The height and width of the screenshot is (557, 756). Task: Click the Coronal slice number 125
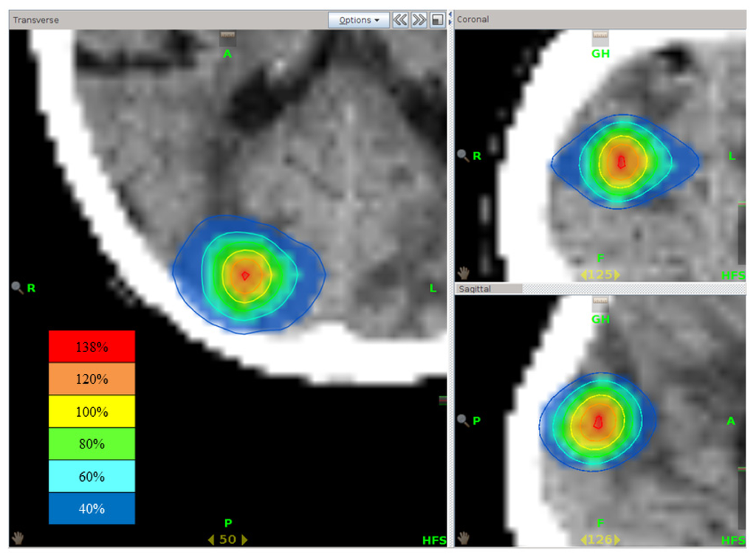[x=600, y=274]
